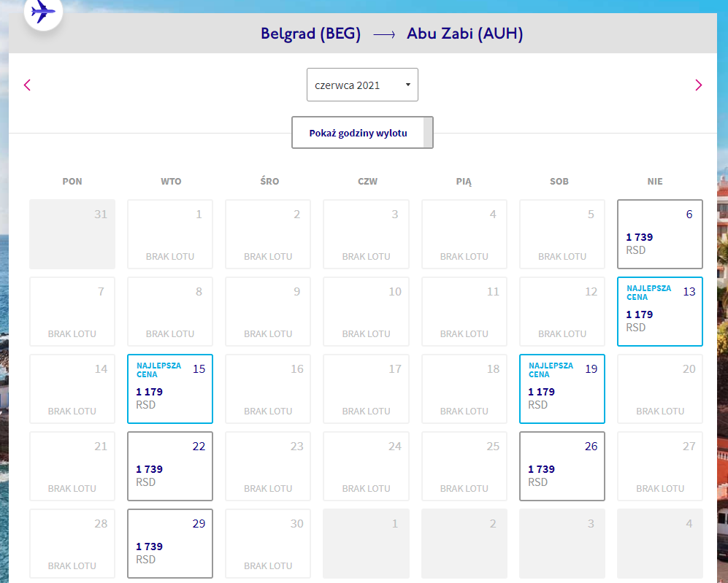Choose June 15 with Najlepsza cena
728x583 pixels.
point(170,389)
